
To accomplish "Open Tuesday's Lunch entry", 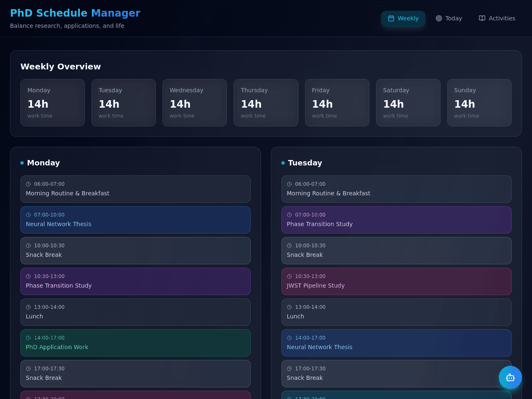I will pyautogui.click(x=397, y=312).
